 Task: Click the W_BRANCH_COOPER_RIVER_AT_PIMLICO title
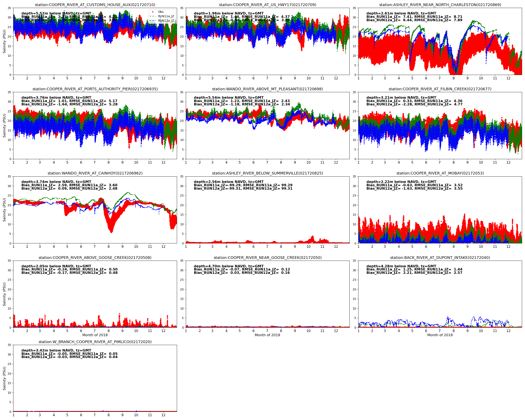point(95,342)
